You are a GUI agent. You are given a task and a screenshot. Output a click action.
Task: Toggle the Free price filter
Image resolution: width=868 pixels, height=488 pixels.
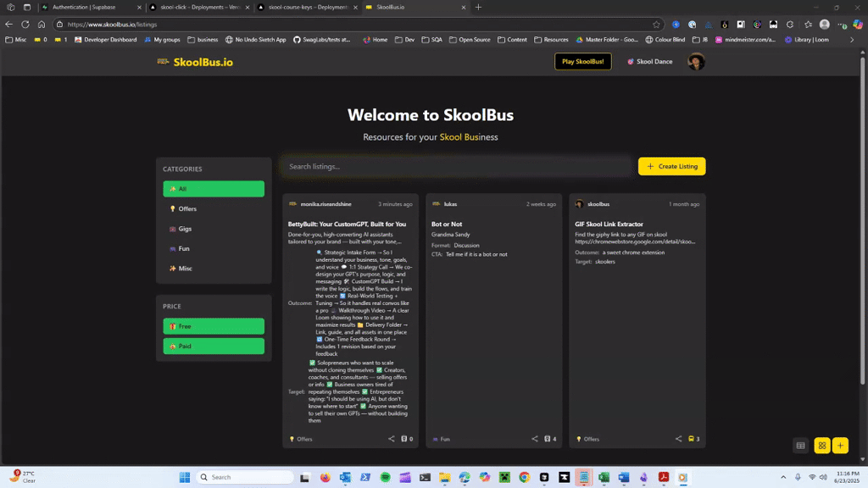[x=213, y=326]
